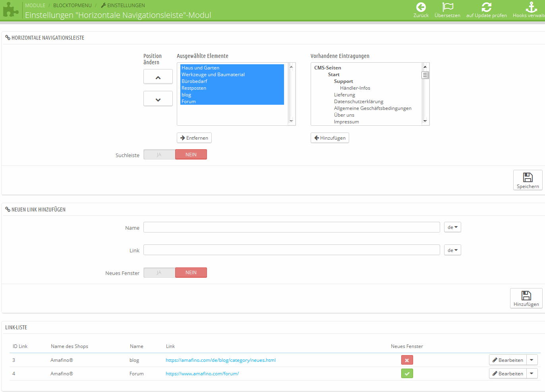Click Amafino® shop name in Forum row

click(x=62, y=374)
